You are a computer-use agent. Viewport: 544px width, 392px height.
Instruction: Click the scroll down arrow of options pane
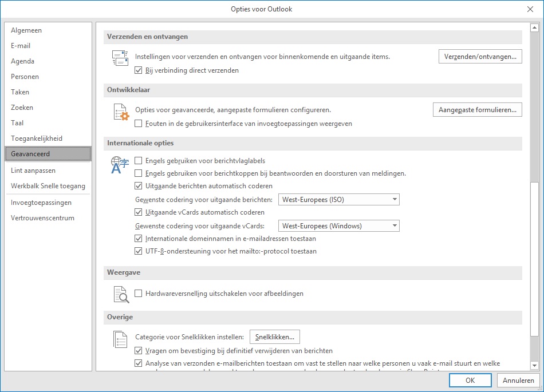pyautogui.click(x=534, y=365)
